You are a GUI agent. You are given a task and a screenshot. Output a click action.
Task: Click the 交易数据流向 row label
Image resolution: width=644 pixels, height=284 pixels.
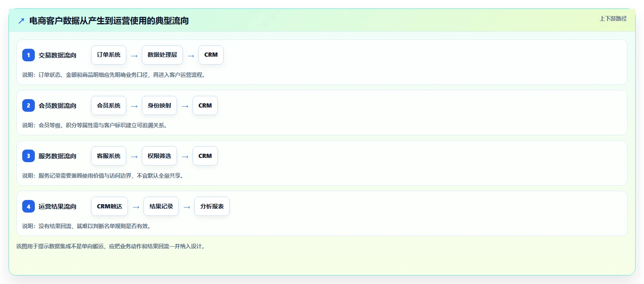(x=57, y=55)
